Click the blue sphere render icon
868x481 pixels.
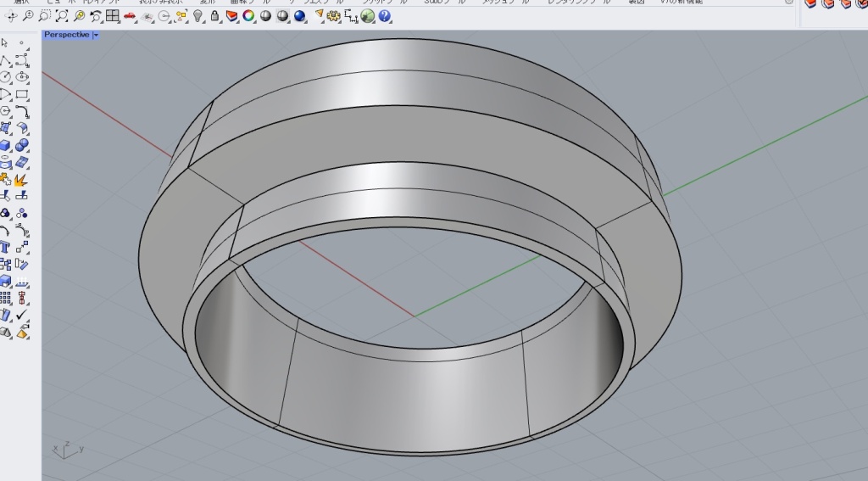pyautogui.click(x=299, y=16)
